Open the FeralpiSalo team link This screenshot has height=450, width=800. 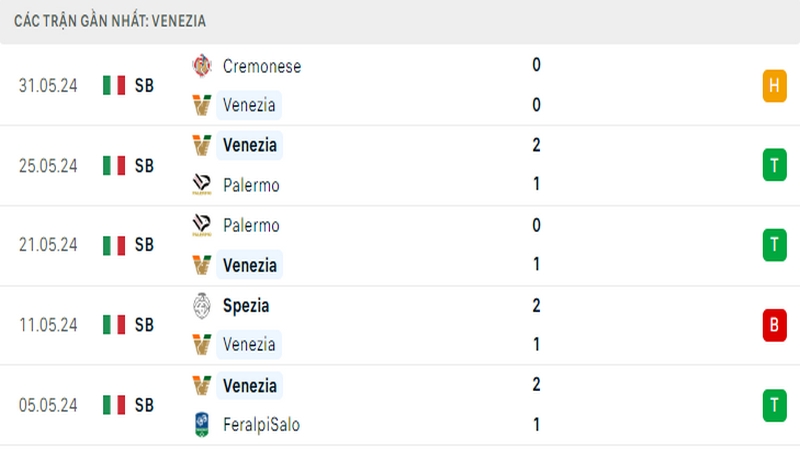(x=261, y=424)
